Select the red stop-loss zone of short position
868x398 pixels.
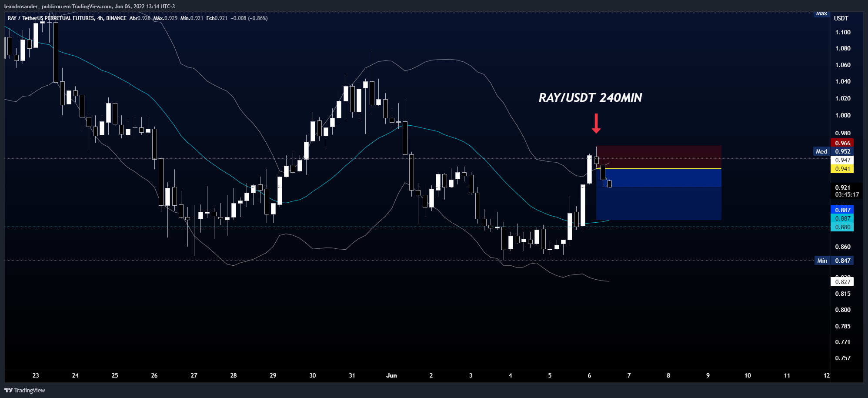point(659,157)
